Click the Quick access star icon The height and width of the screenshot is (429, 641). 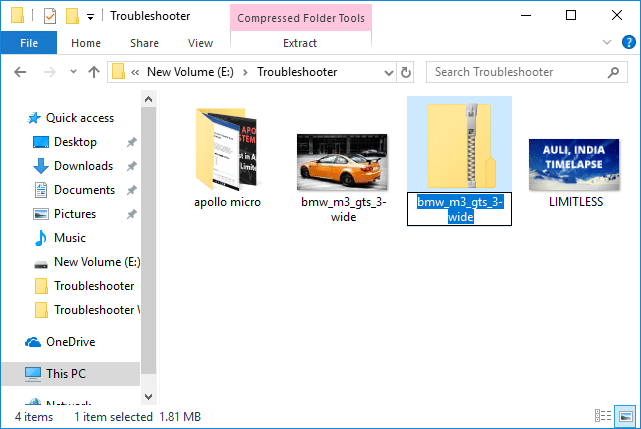34,118
